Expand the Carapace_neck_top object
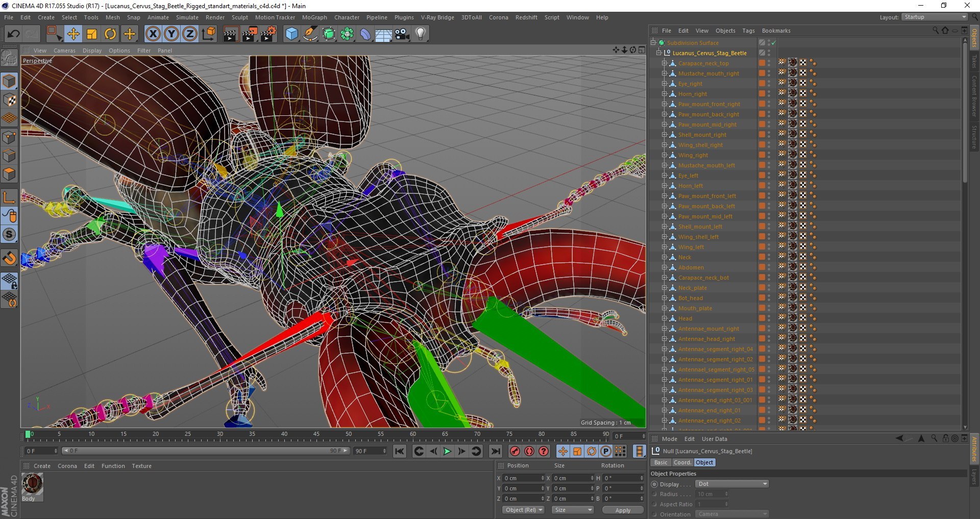Image resolution: width=980 pixels, height=519 pixels. tap(665, 63)
